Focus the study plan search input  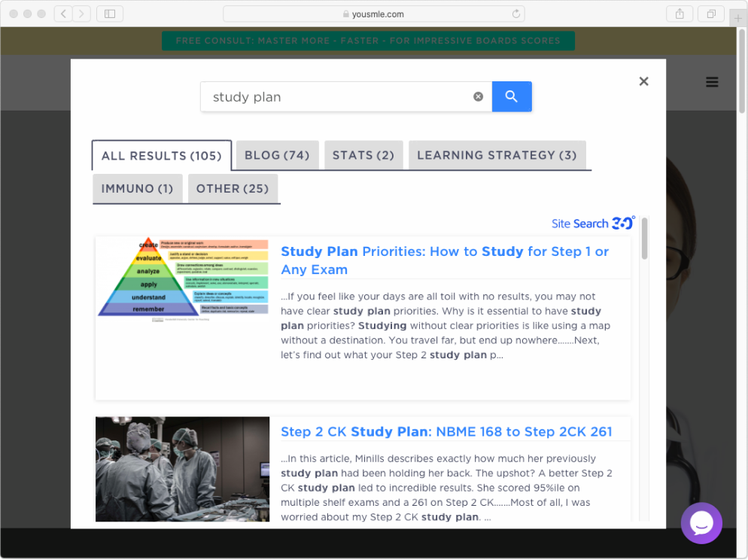339,96
